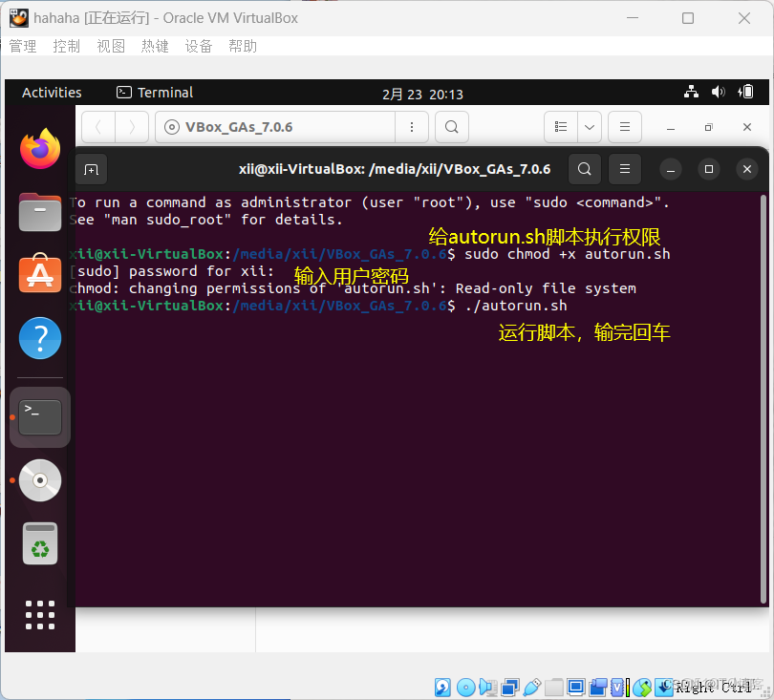Image resolution: width=774 pixels, height=700 pixels.
Task: Select the audio icon in VirtualBox status bar
Action: pos(486,686)
